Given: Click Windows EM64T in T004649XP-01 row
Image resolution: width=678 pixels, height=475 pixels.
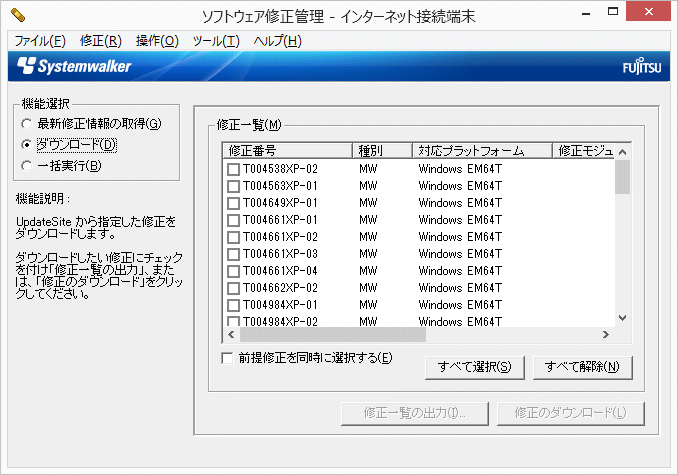Looking at the screenshot, I should click(460, 203).
